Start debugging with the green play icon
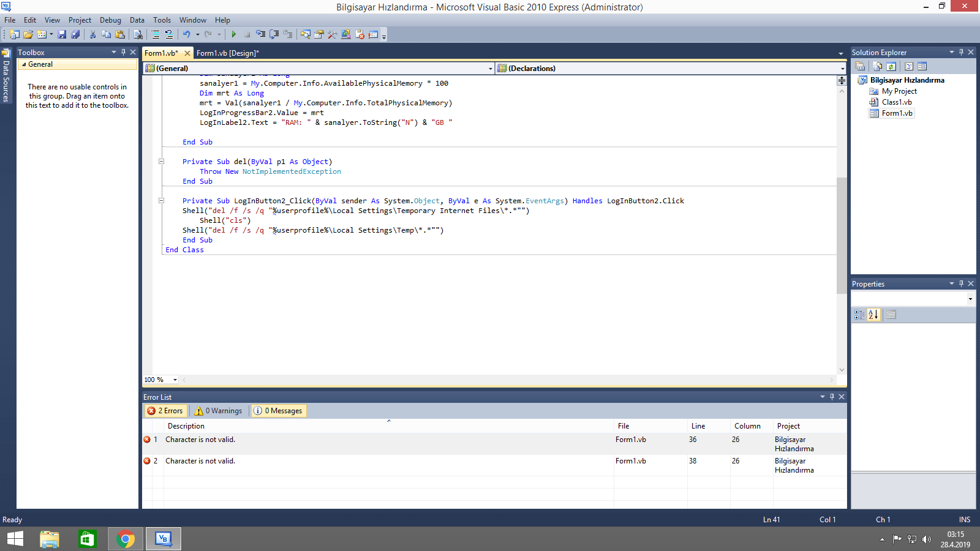 point(233,34)
